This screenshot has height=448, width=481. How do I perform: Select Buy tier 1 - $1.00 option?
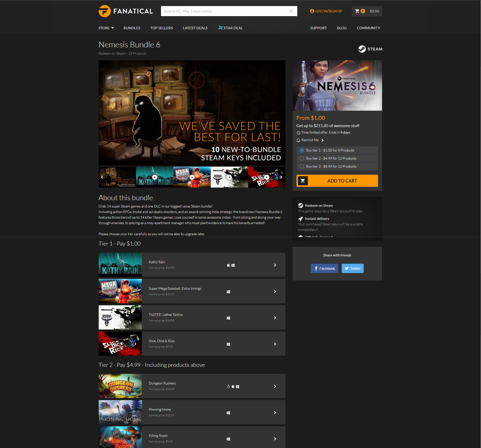[x=337, y=150]
